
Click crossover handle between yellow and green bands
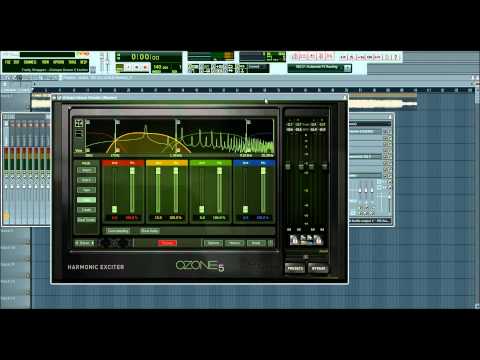pyautogui.click(x=178, y=122)
